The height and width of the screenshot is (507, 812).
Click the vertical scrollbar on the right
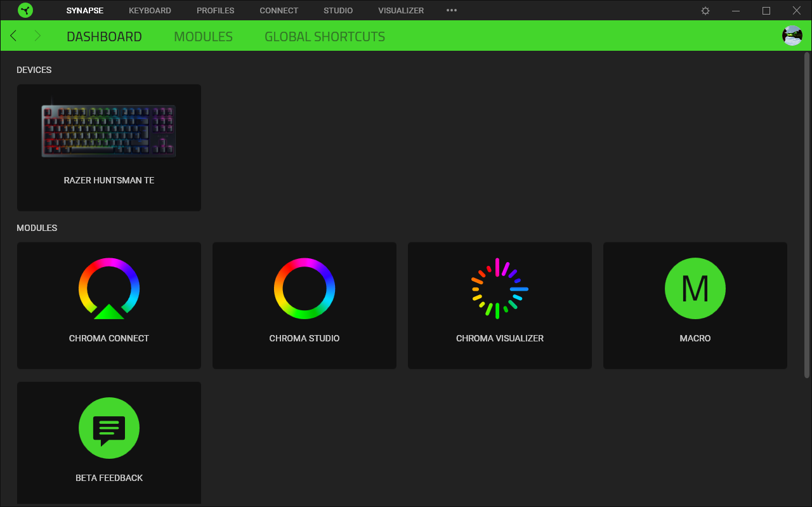click(808, 216)
